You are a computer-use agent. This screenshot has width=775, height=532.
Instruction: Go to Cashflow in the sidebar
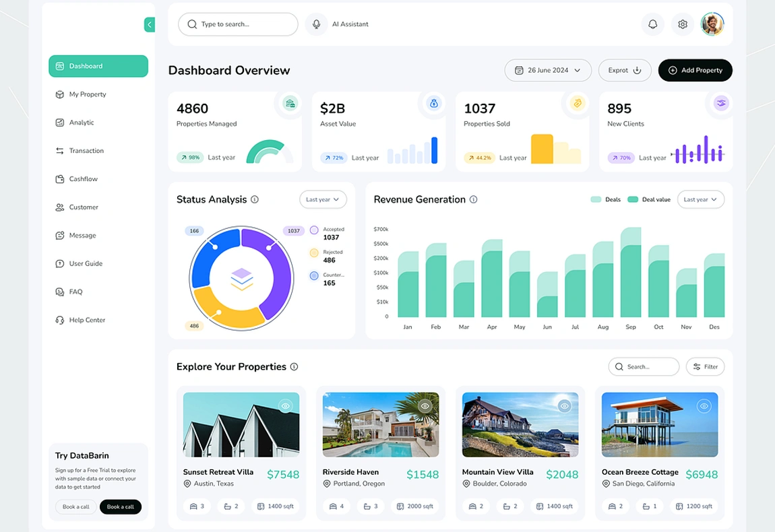[x=84, y=179]
